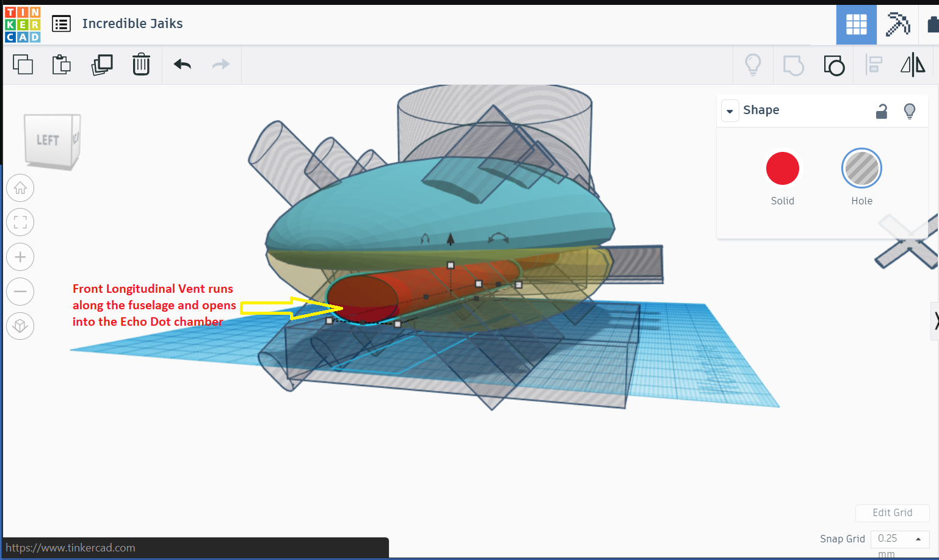
Task: Open the Tinkercad logo home link
Action: (x=23, y=24)
